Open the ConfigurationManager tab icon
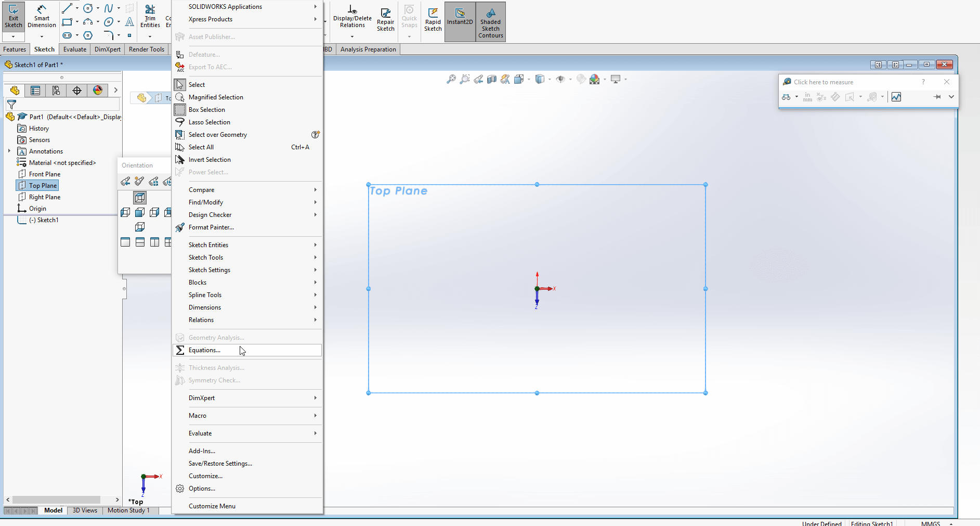The width and height of the screenshot is (980, 526). (x=56, y=91)
